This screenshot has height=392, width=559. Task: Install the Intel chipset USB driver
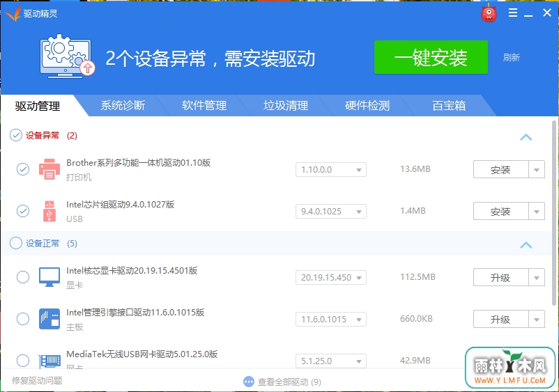click(x=500, y=212)
